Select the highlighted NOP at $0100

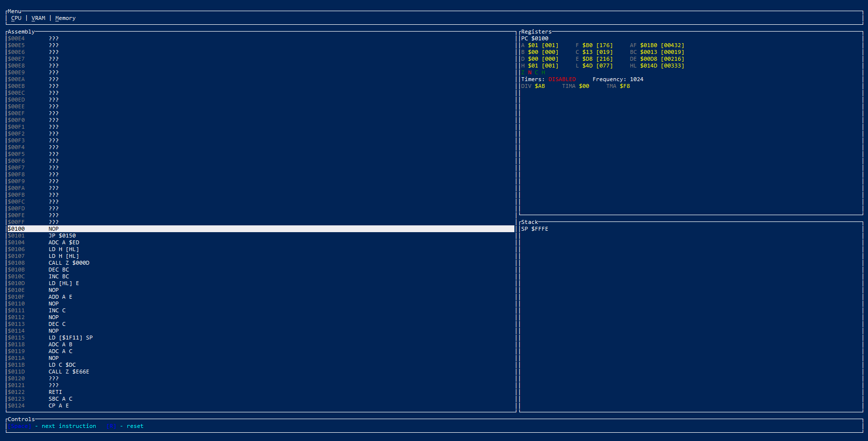click(x=53, y=229)
